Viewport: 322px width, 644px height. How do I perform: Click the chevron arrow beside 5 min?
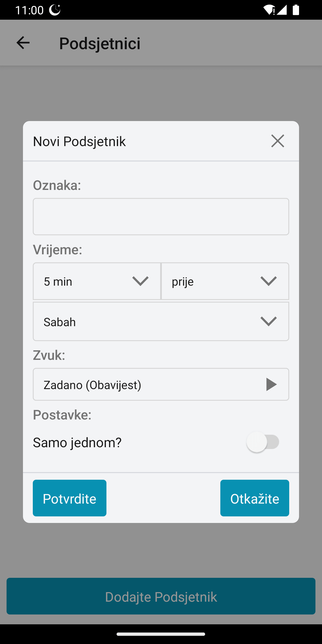point(140,281)
